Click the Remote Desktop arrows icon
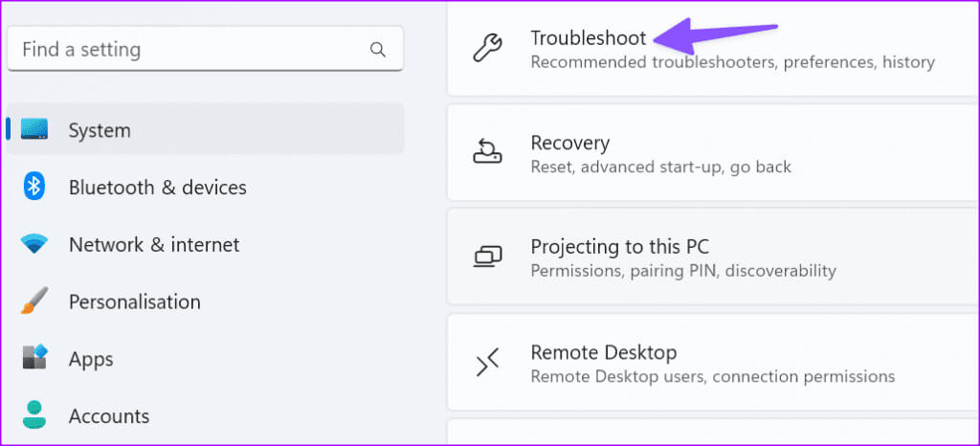Screen dimensions: 980x446 [x=487, y=363]
